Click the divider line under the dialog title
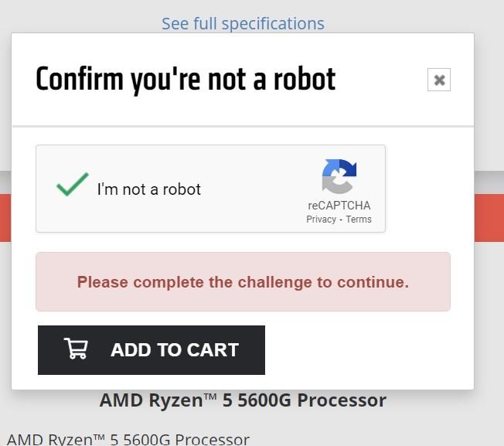Screen dimensions: 504x446 (243, 126)
